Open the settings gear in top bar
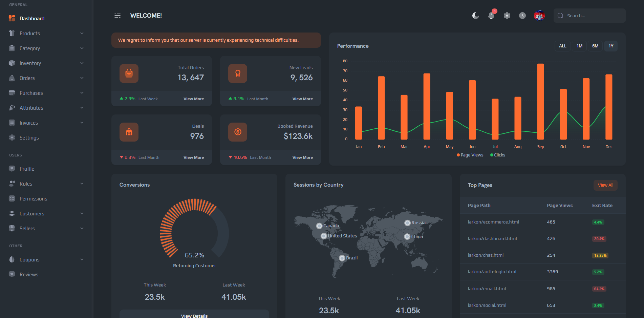Image resolution: width=644 pixels, height=318 pixels. point(507,16)
